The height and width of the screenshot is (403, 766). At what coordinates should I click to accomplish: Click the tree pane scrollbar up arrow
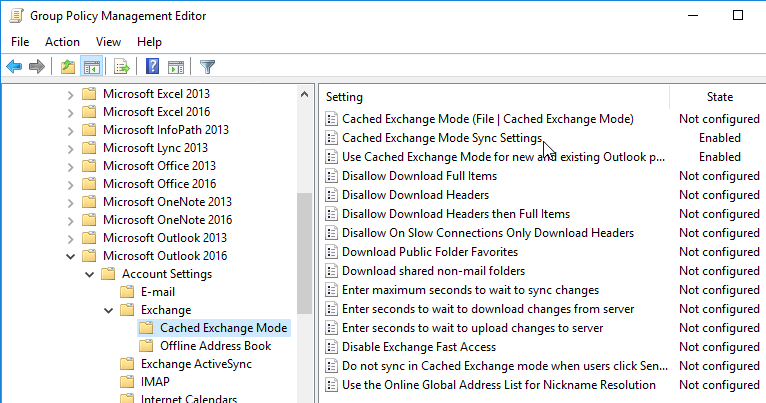(304, 94)
